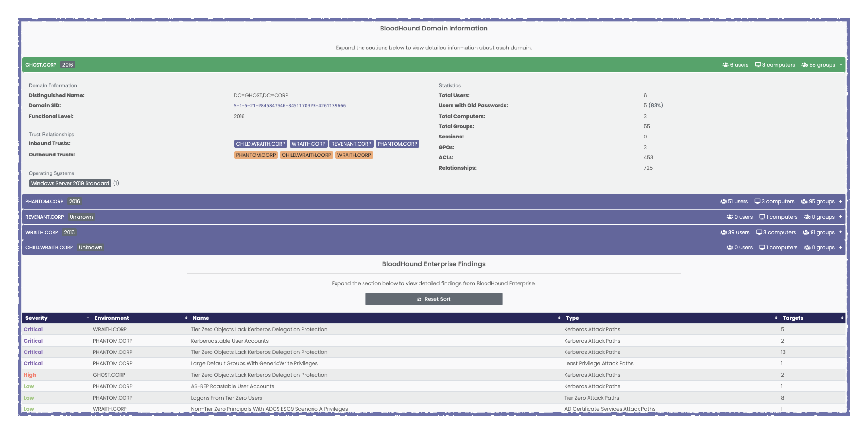Click the users icon on WRAITH.CORP row

coord(723,232)
